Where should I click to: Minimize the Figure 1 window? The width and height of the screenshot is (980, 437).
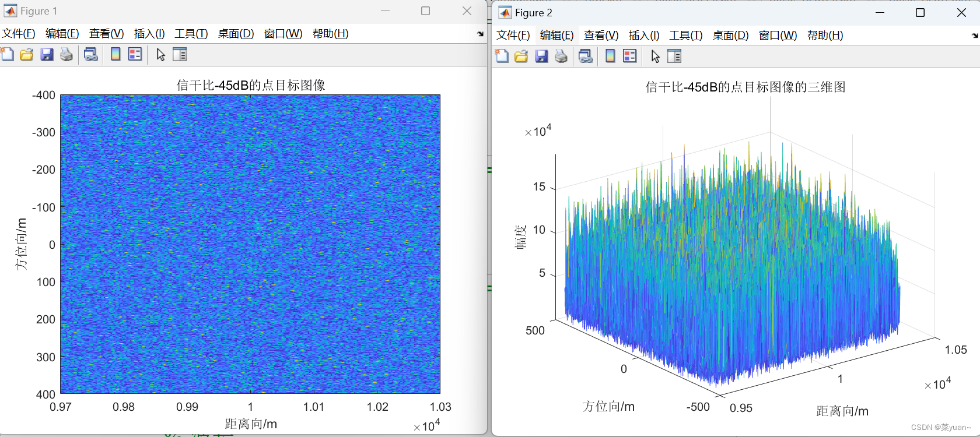[386, 10]
